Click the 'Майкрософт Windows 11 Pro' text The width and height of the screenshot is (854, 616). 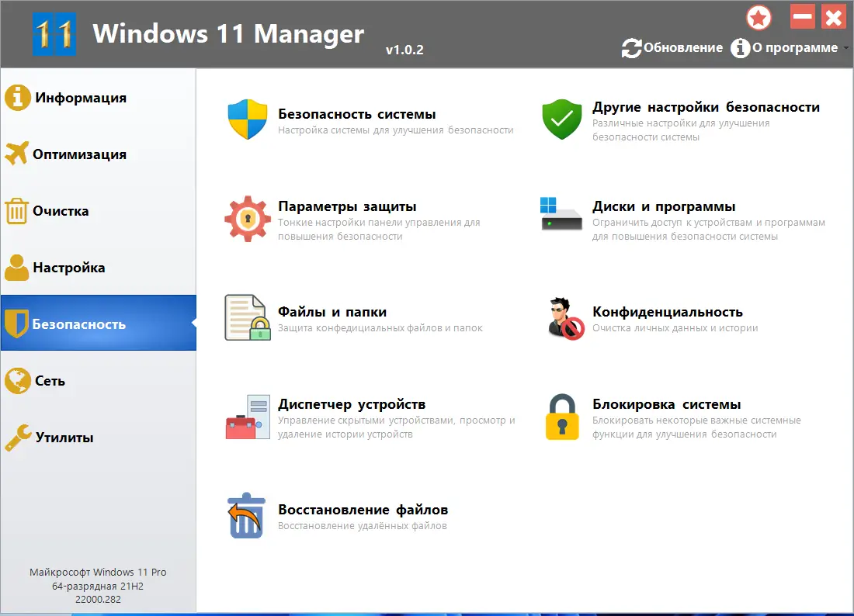(x=98, y=572)
